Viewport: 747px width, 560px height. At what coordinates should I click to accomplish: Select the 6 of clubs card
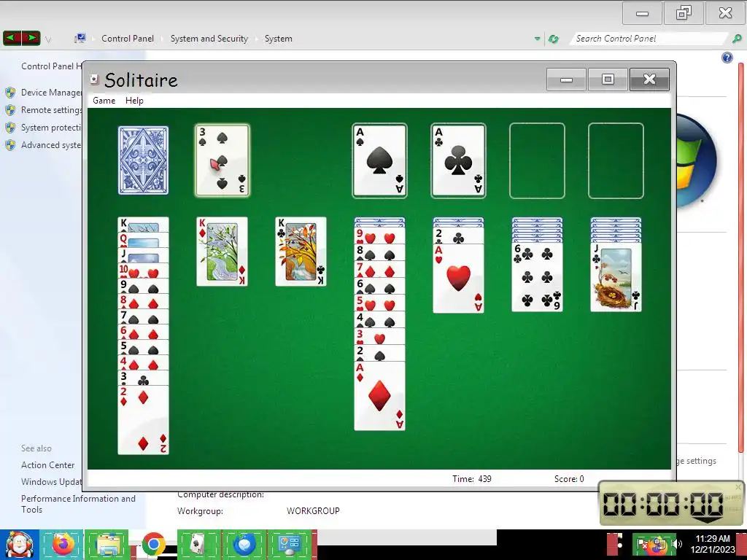coord(537,276)
